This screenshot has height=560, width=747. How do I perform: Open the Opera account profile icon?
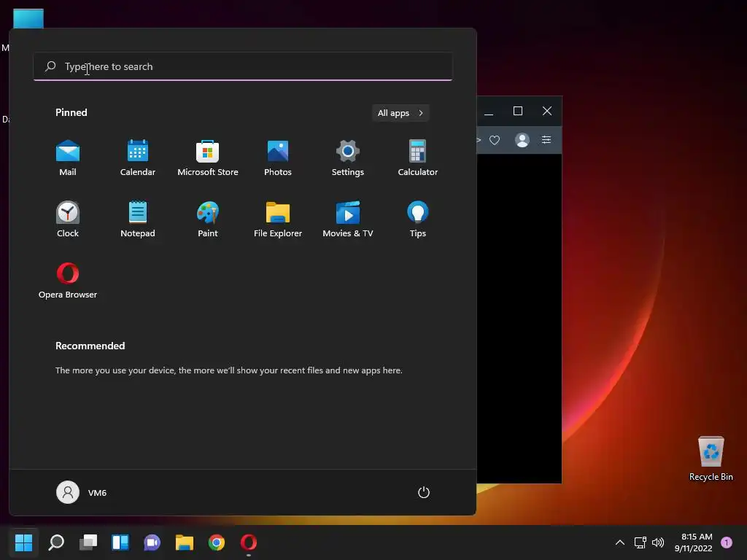(x=522, y=140)
